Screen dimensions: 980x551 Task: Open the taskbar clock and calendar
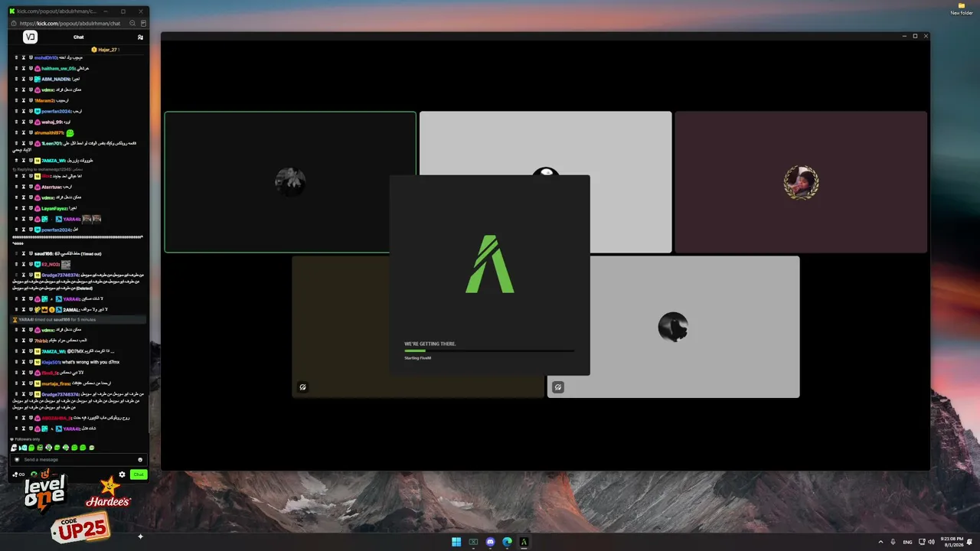click(x=952, y=542)
